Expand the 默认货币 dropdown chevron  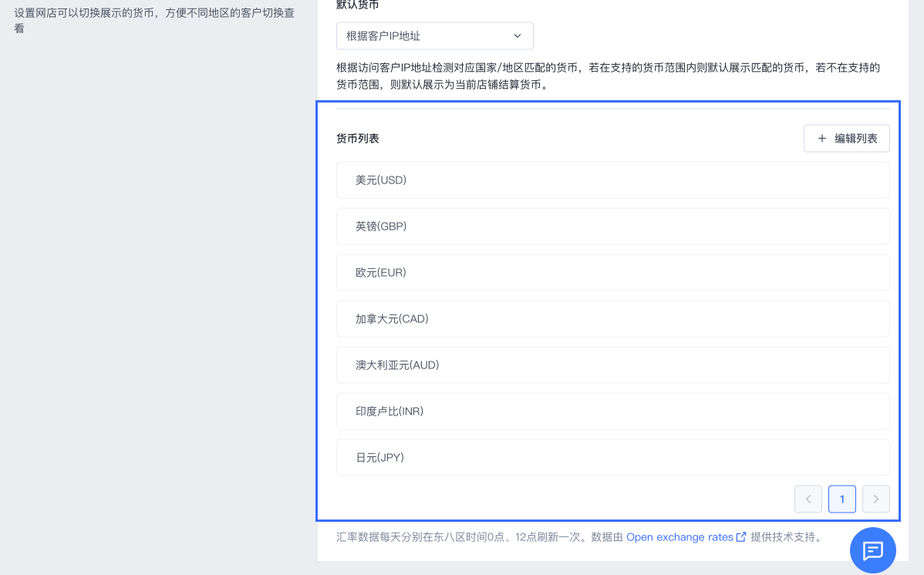tap(518, 36)
